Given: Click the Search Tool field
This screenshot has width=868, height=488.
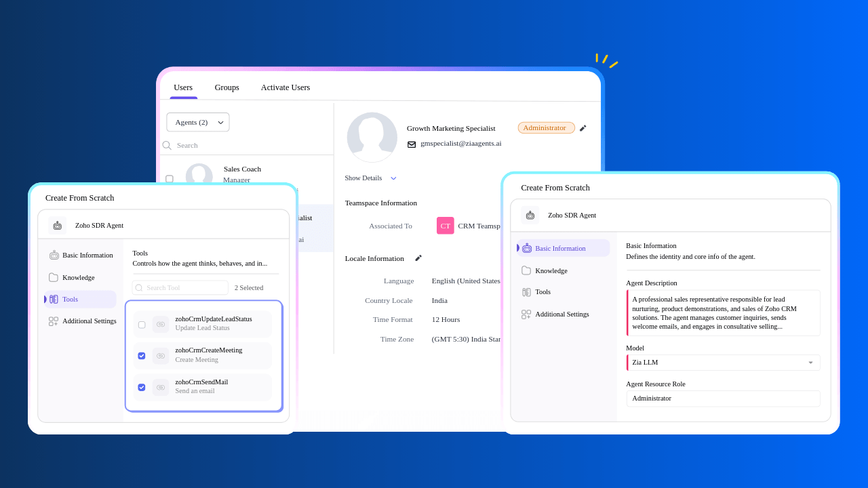Looking at the screenshot, I should point(180,287).
